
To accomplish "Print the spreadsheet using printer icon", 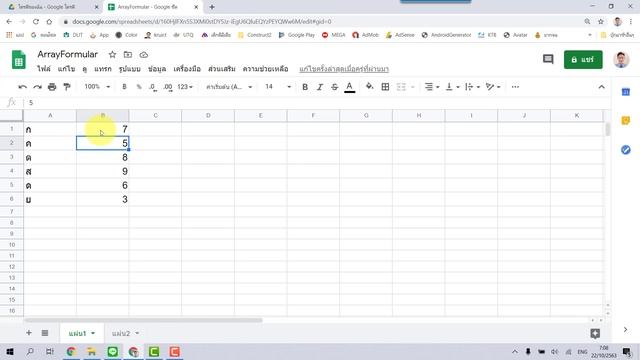I will coord(52,87).
